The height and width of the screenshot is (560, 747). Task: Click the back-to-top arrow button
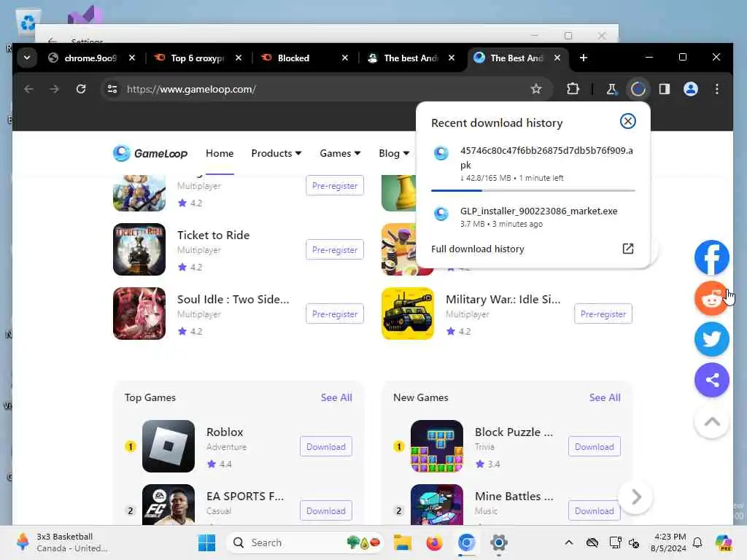point(712,421)
